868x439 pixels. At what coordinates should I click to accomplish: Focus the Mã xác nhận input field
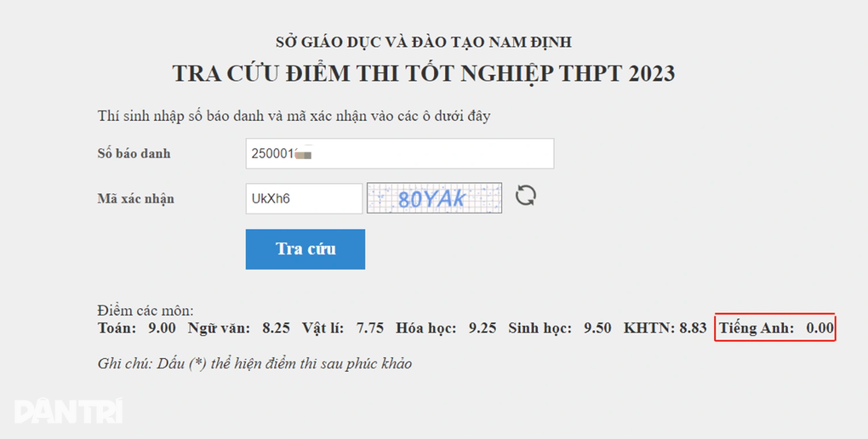[x=304, y=198]
